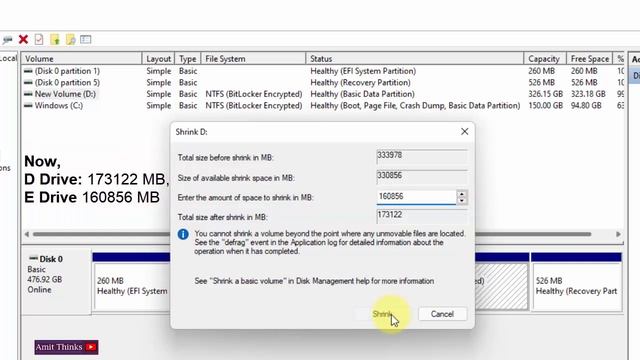Screen dimensions: 640x360
Task: Click the New Volume (D:) drive icon
Action: [28, 94]
